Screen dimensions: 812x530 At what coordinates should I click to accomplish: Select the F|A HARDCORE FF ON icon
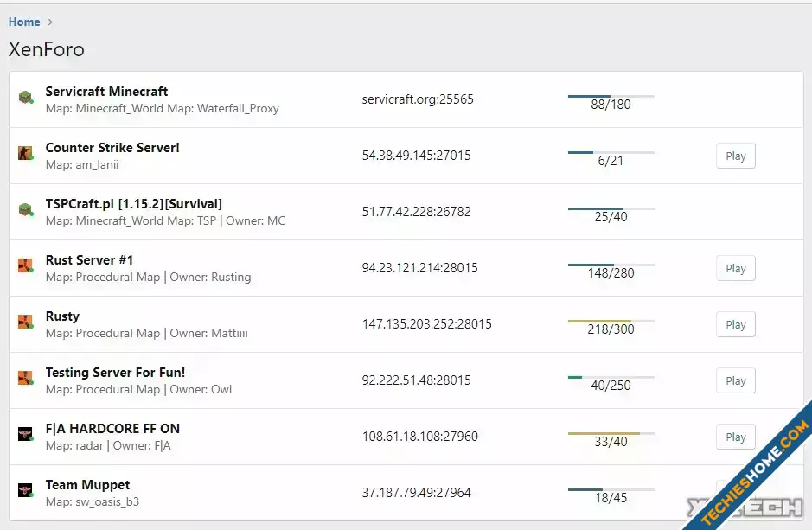tap(26, 434)
